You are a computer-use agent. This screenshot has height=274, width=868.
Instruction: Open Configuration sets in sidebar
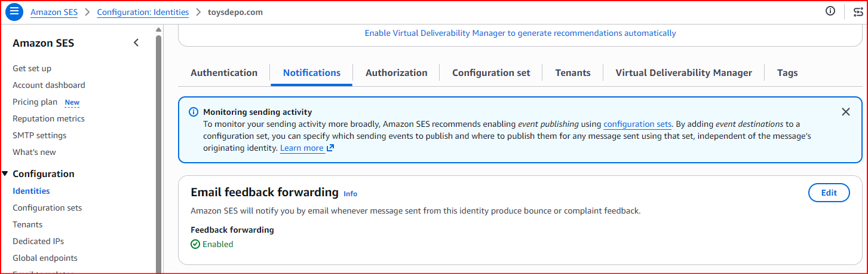[47, 208]
